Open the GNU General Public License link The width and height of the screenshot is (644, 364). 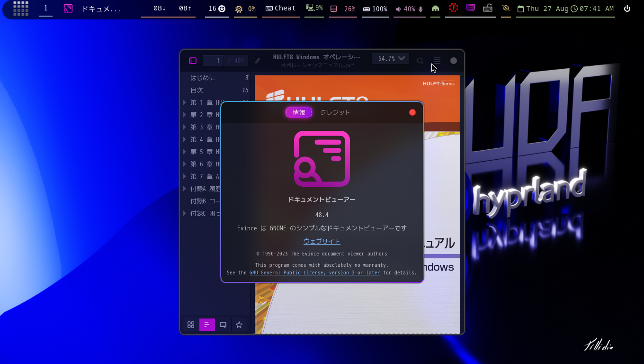click(315, 273)
